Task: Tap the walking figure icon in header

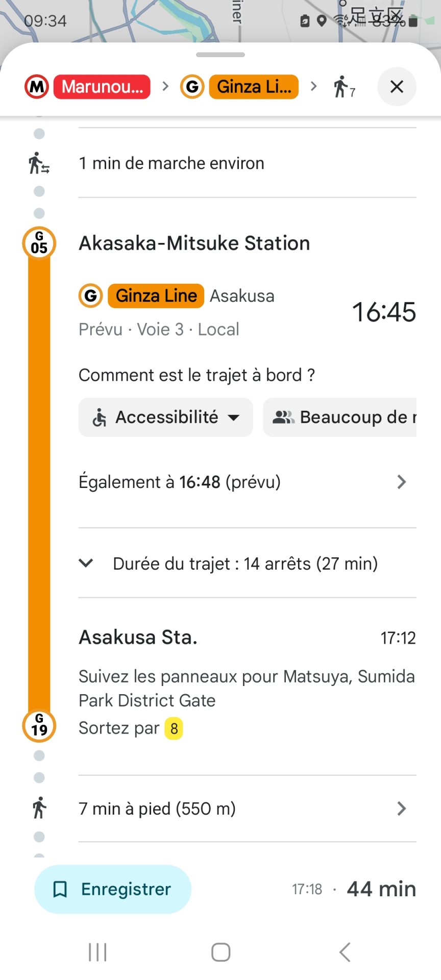Action: 341,86
